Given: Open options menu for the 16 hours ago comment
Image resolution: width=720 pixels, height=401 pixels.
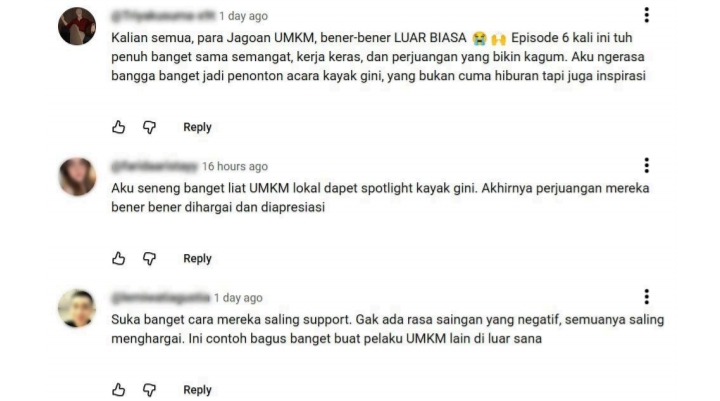Looking at the screenshot, I should point(647,165).
